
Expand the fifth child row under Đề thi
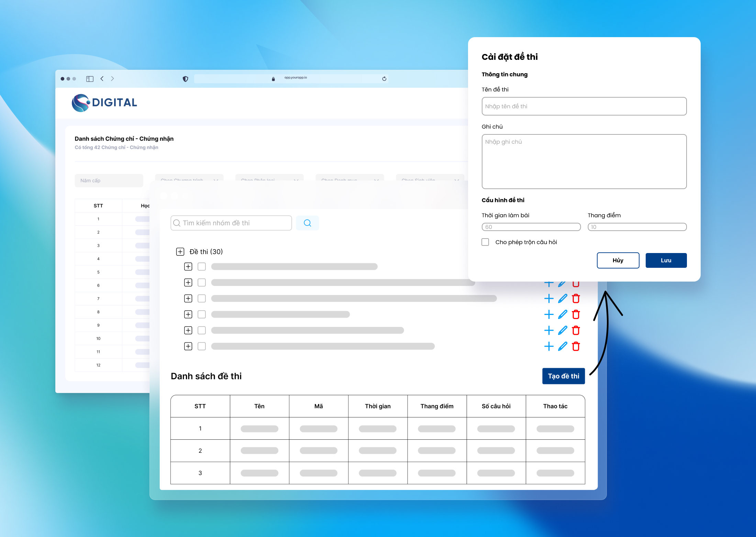pyautogui.click(x=188, y=330)
